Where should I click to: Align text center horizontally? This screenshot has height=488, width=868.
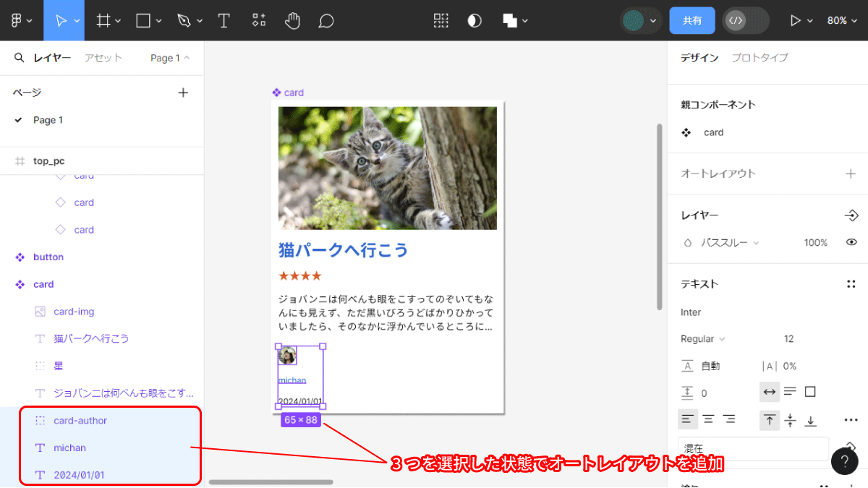click(709, 419)
